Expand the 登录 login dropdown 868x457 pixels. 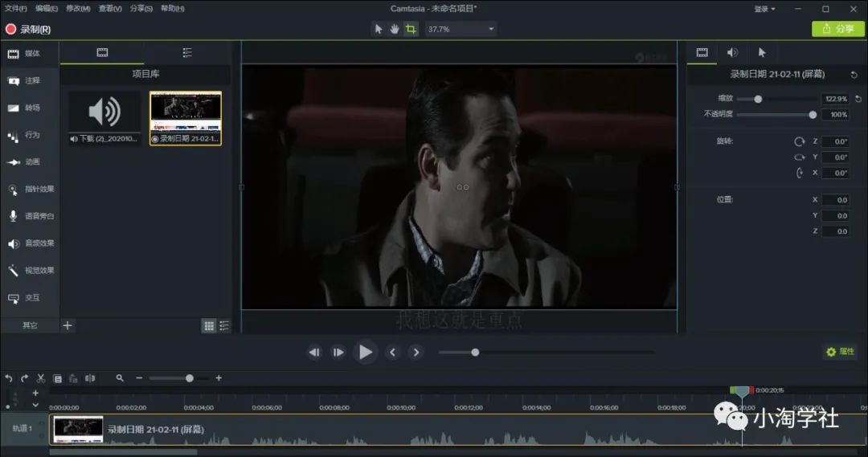764,9
